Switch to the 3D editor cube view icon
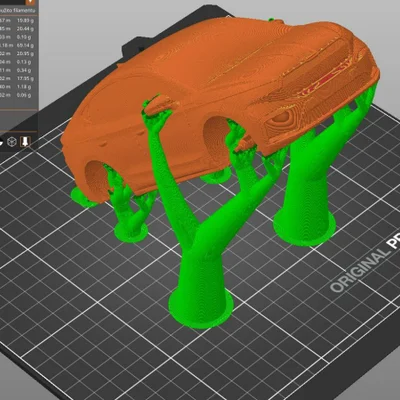 pos(12,142)
